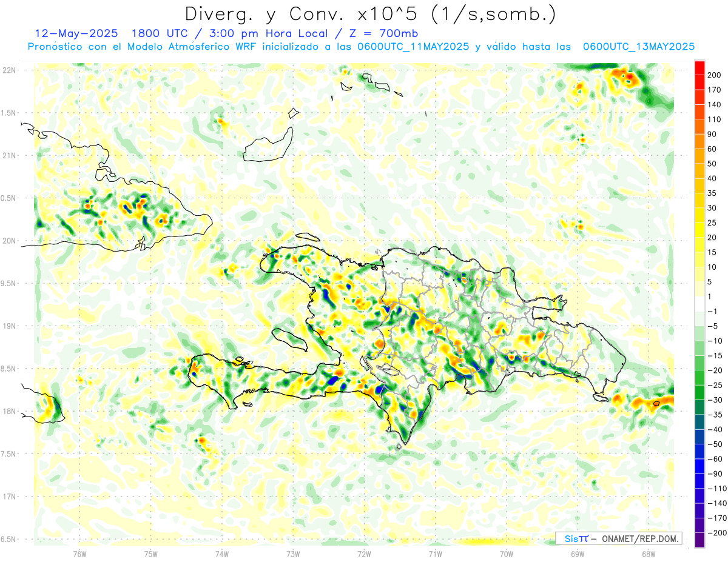Click the '19N' latitude label
The height and width of the screenshot is (562, 728).
pos(9,326)
